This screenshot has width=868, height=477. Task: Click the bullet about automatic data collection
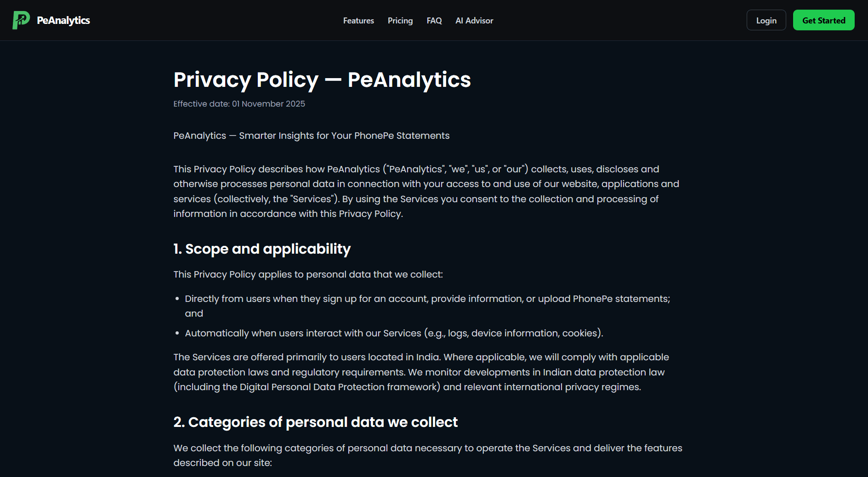pyautogui.click(x=394, y=333)
